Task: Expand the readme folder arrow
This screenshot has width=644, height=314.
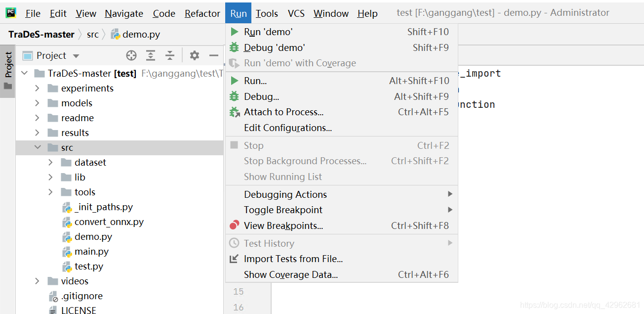Action: [x=38, y=118]
